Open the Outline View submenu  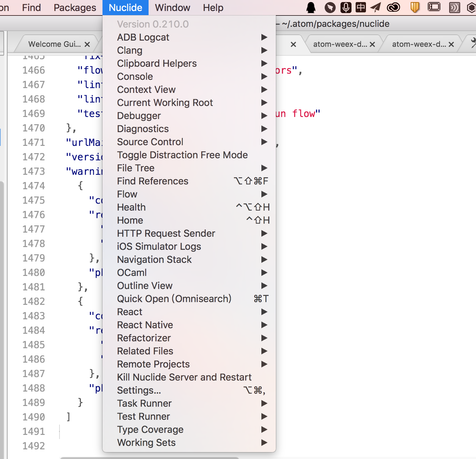(189, 286)
